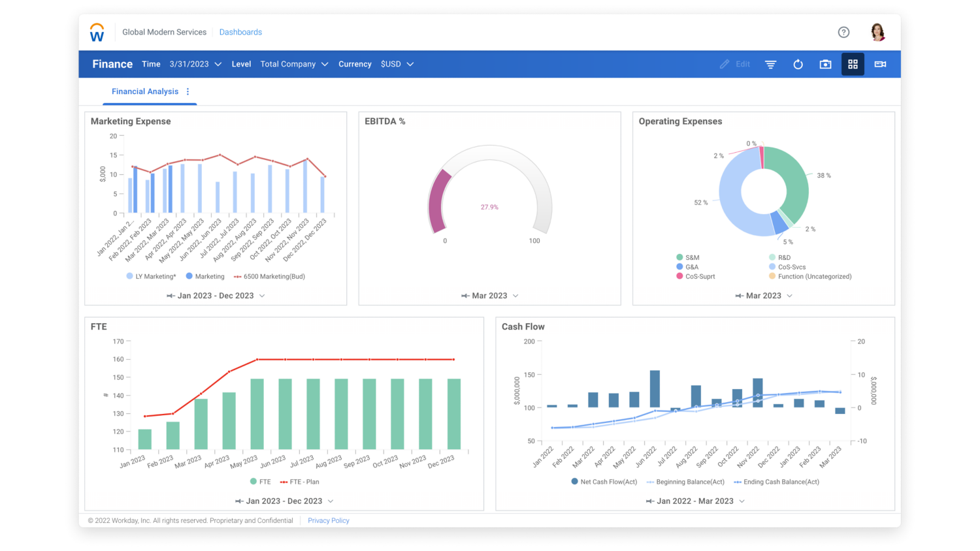Click the filter icon in toolbar
980x551 pixels.
pos(770,64)
